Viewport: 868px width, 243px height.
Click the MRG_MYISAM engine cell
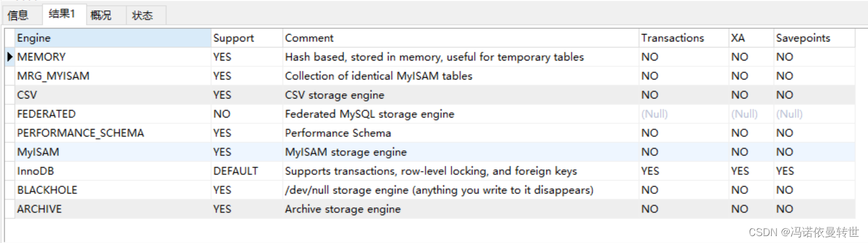pos(113,76)
